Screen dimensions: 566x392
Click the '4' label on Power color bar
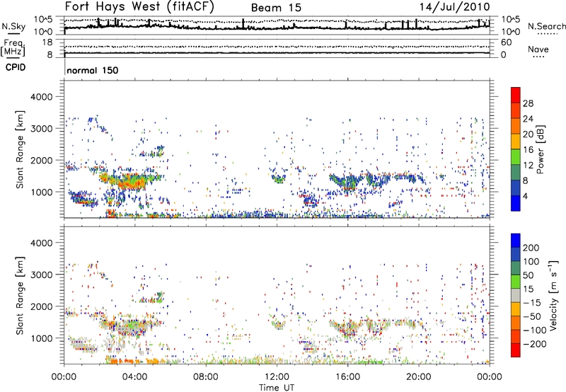click(x=525, y=197)
